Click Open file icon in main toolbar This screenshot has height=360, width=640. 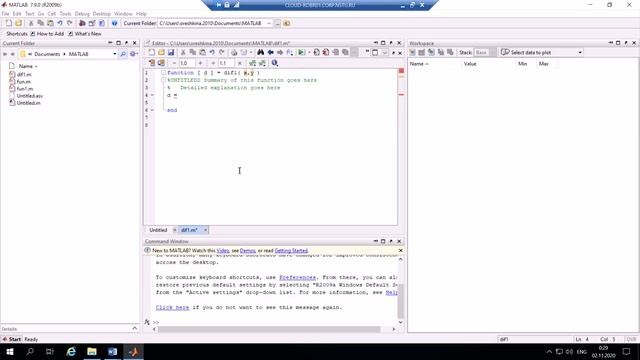[x=18, y=23]
